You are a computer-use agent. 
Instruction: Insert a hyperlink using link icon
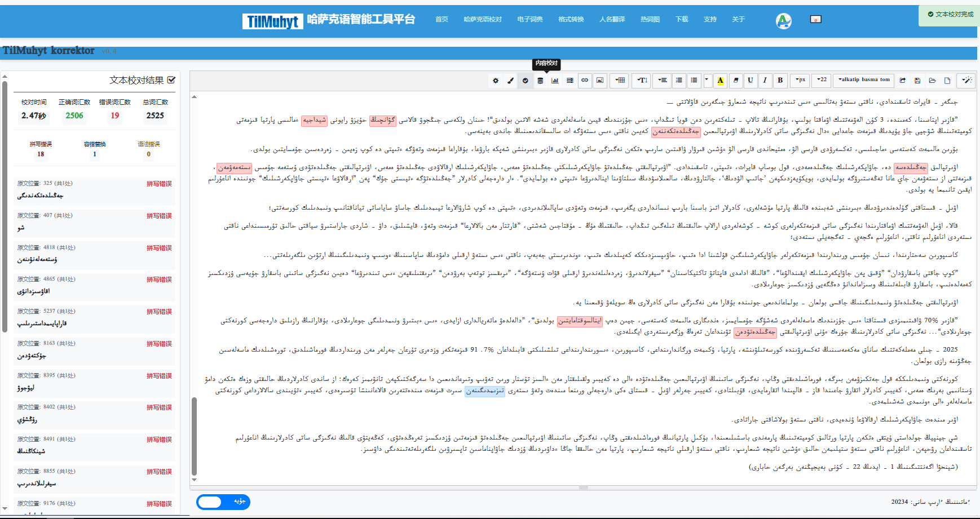coord(585,81)
